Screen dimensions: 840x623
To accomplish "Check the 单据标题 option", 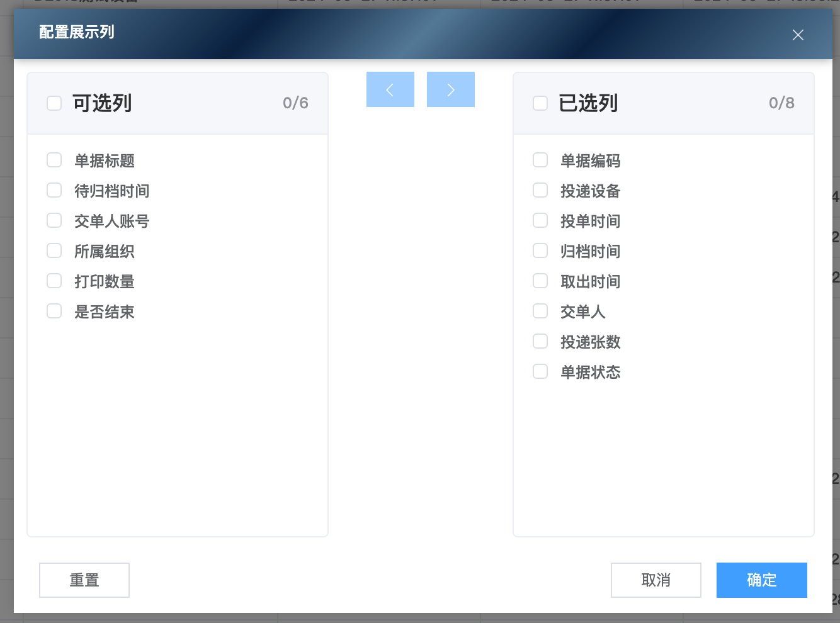I will [54, 160].
